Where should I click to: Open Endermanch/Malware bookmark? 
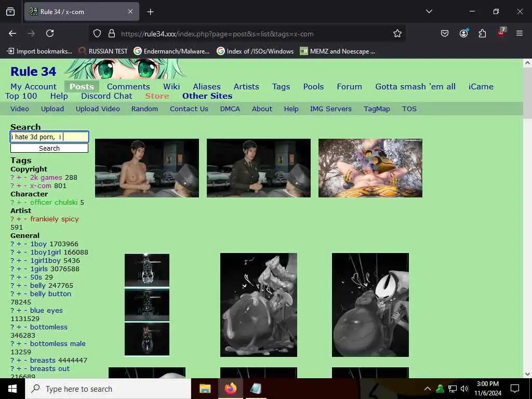(171, 51)
